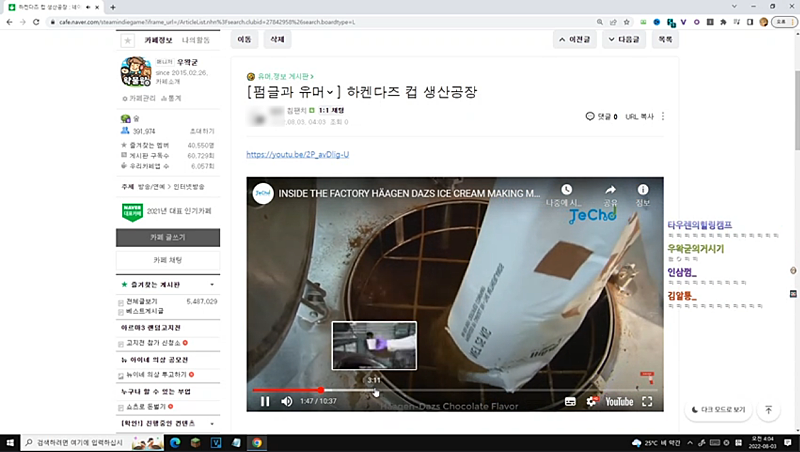Click the Watch later clock icon
This screenshot has width=800, height=452.
coord(566,190)
